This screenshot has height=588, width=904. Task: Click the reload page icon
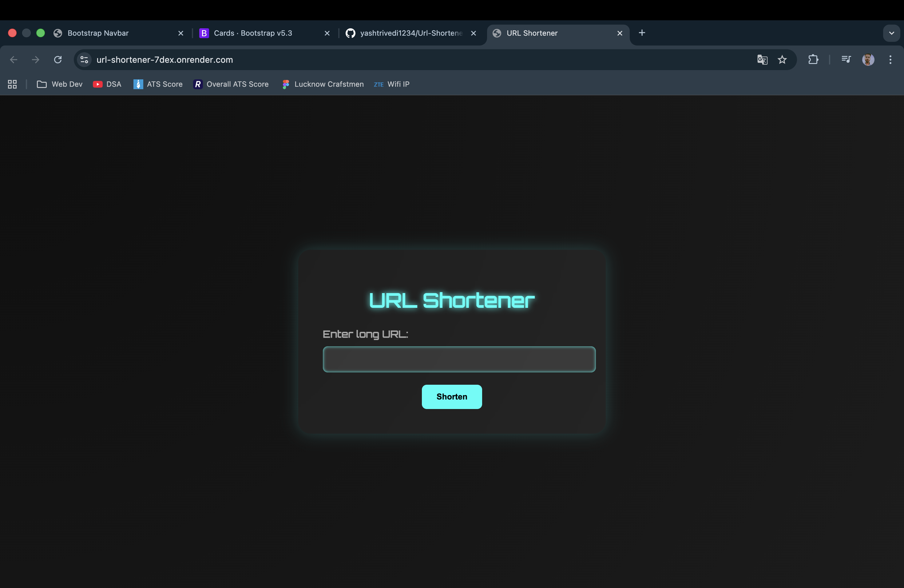pos(58,60)
